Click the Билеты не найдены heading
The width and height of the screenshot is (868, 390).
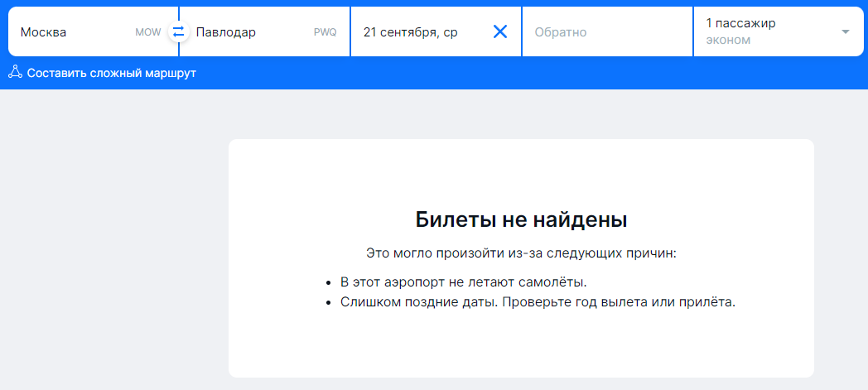pyautogui.click(x=521, y=220)
